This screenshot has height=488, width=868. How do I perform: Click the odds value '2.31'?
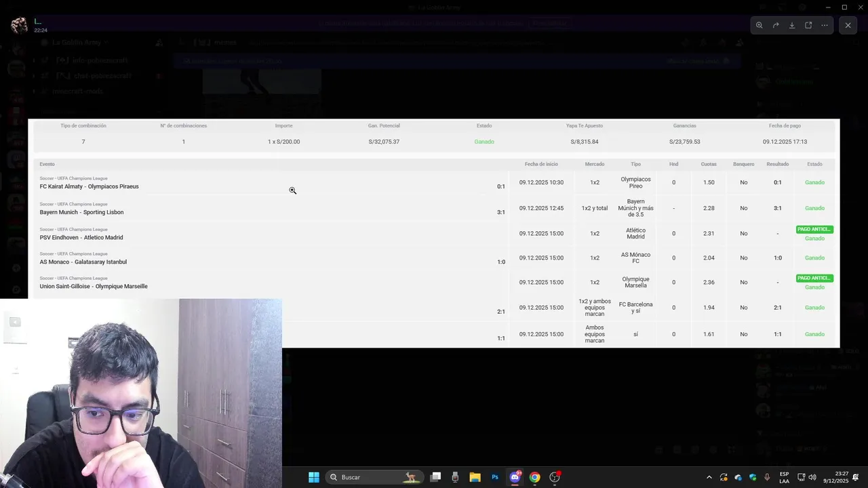[x=709, y=233]
